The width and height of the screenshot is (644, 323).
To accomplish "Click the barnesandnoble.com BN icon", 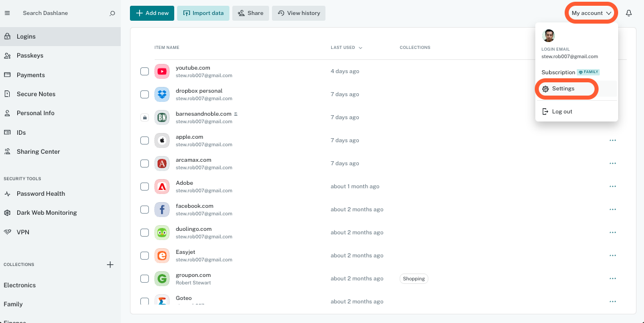I will (162, 117).
